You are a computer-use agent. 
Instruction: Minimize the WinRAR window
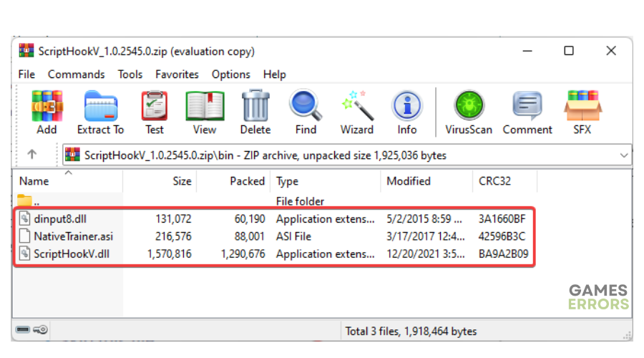[x=527, y=51]
